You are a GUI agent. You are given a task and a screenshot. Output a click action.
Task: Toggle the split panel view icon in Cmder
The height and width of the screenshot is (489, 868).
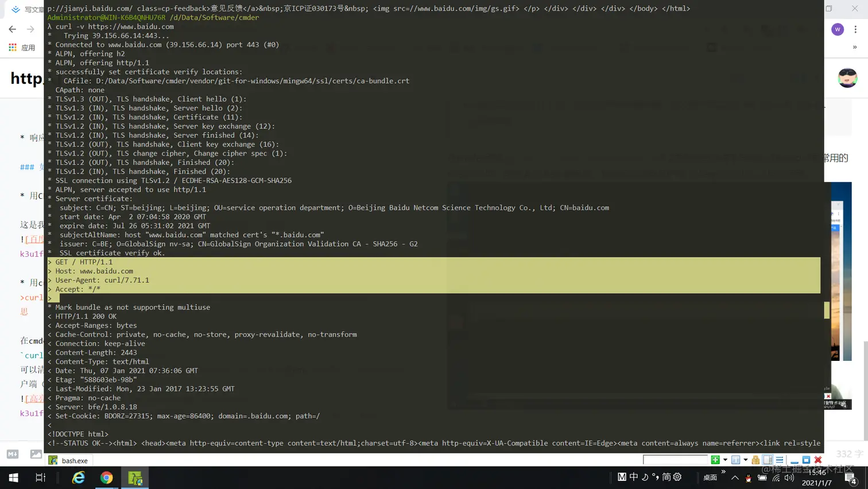768,460
